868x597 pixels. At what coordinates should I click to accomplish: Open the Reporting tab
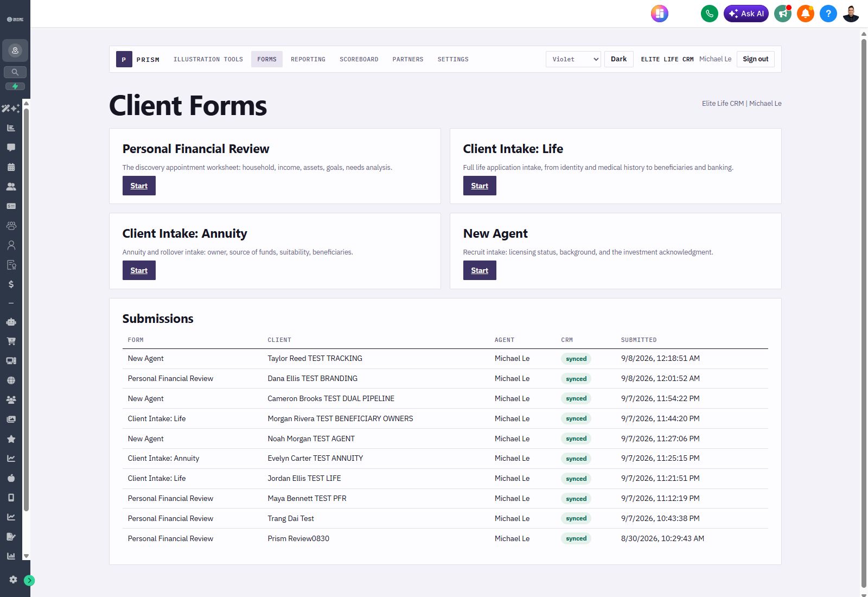[x=308, y=59]
